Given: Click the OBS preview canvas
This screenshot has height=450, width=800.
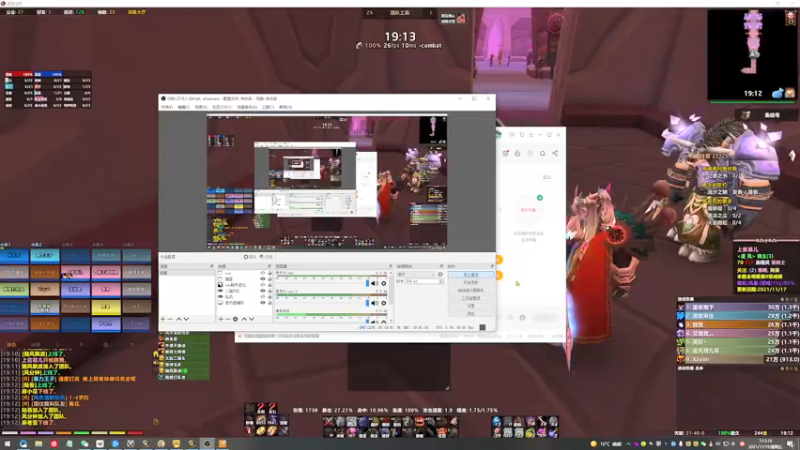Looking at the screenshot, I should pos(327,183).
